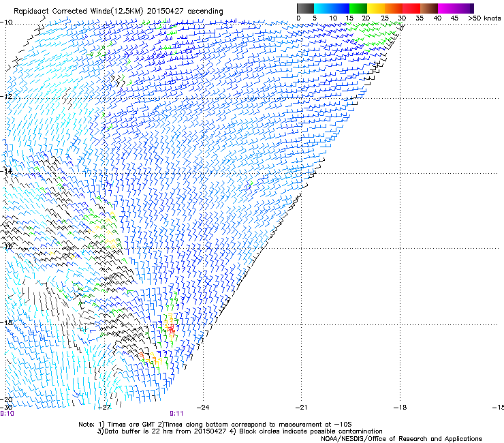Click the yellow 20-25 knots color swatch
The height and width of the screenshot is (443, 504).
[376, 8]
